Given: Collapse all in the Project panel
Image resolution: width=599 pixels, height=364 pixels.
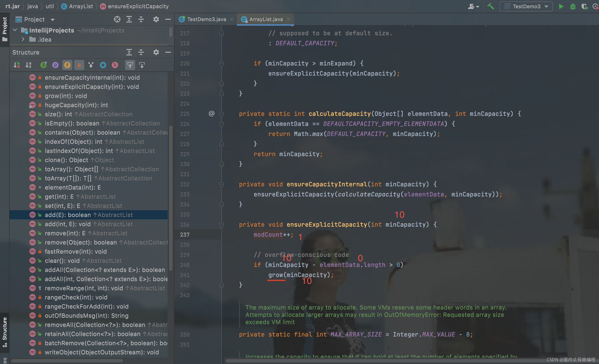Looking at the screenshot, I should point(141,19).
